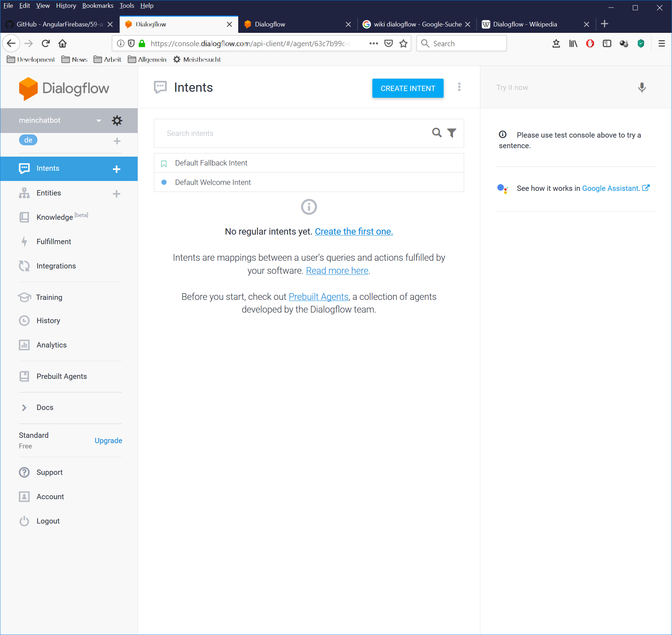Viewport: 672px width, 635px height.
Task: Open Support page
Action: coord(49,472)
